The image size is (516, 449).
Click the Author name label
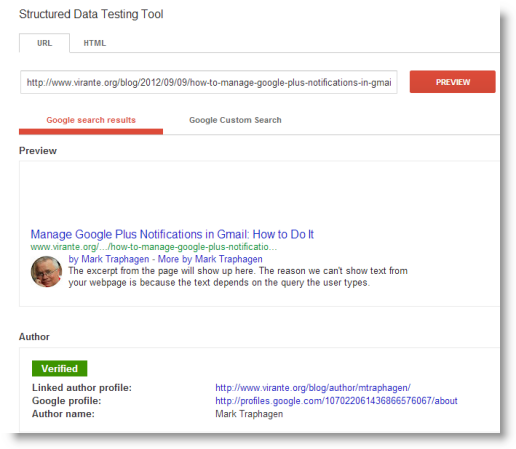63,414
